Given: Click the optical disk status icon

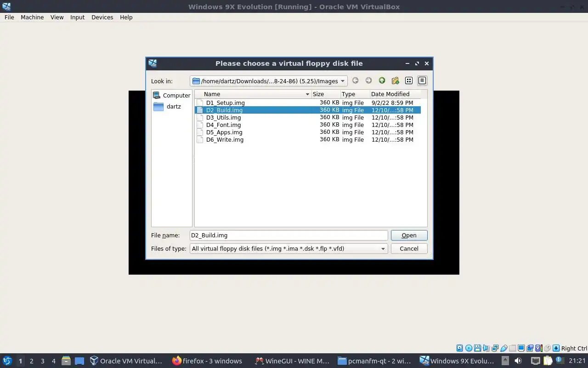Looking at the screenshot, I should [x=469, y=348].
